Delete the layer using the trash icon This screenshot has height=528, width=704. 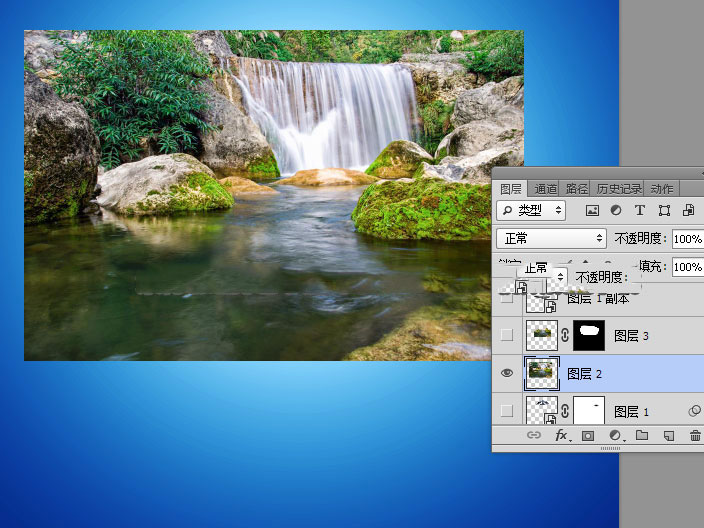(695, 435)
